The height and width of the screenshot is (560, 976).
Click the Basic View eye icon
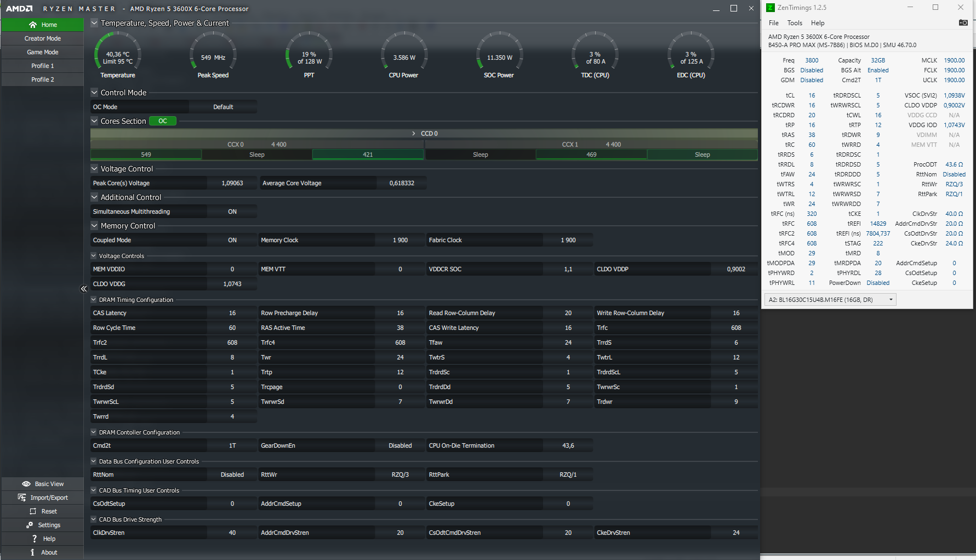(26, 484)
